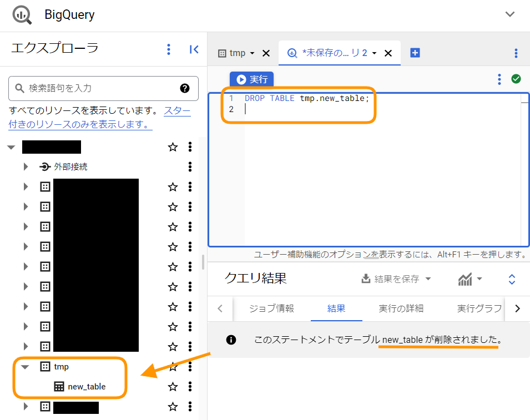Focus the 検索語句を入力 search field
This screenshot has height=420, width=530.
103,88
